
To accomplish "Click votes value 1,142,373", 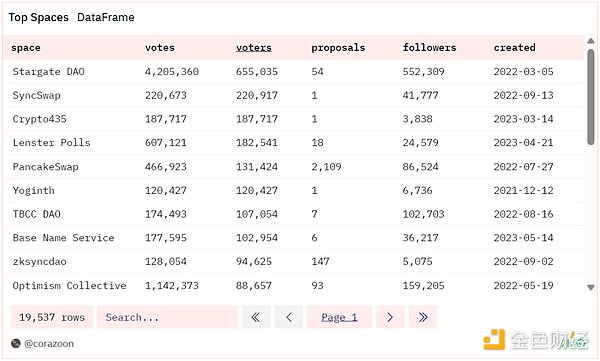I will [x=172, y=286].
